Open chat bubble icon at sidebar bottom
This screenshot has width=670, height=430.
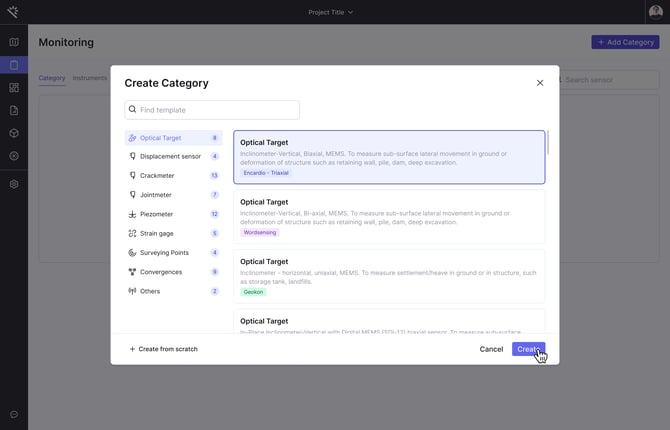pos(14,414)
